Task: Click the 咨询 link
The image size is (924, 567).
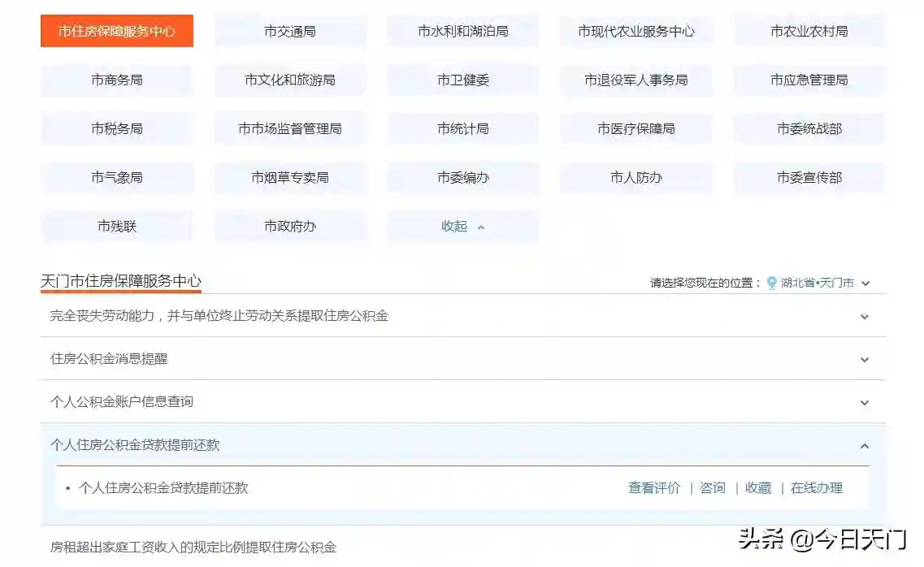Action: point(713,488)
